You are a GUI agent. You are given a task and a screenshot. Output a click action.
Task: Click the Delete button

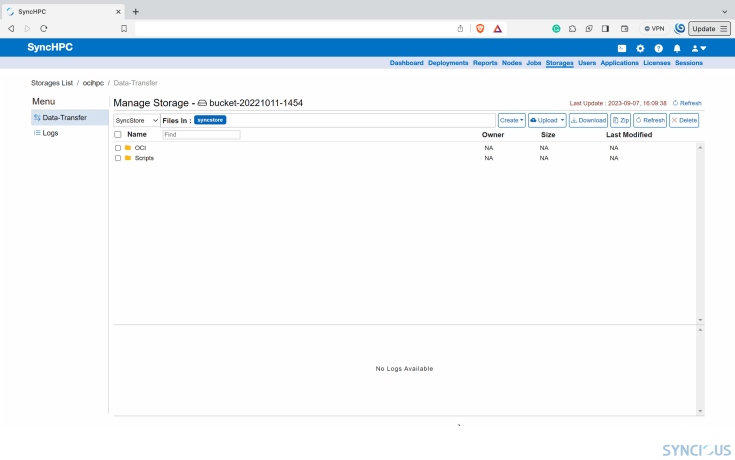click(x=684, y=121)
